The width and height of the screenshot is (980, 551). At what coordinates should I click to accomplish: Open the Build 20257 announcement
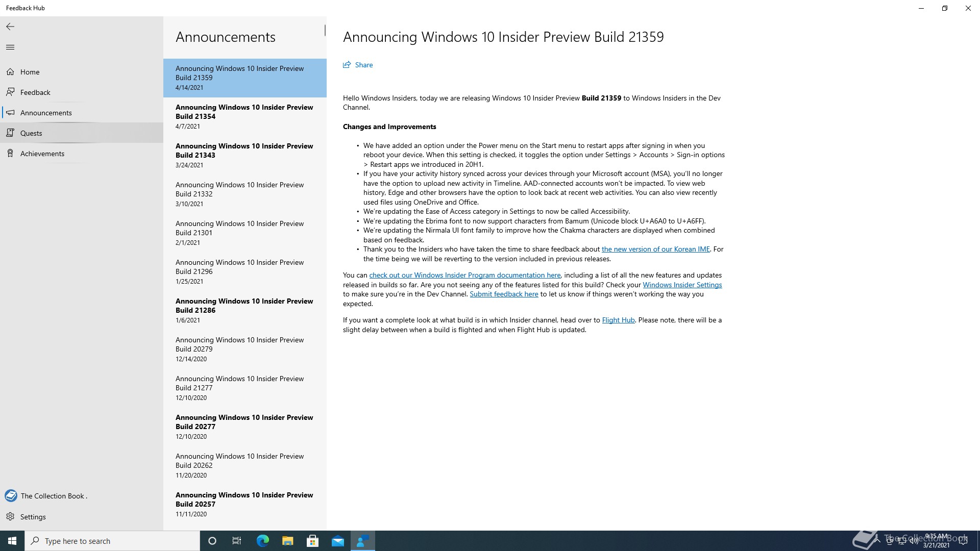tap(245, 504)
